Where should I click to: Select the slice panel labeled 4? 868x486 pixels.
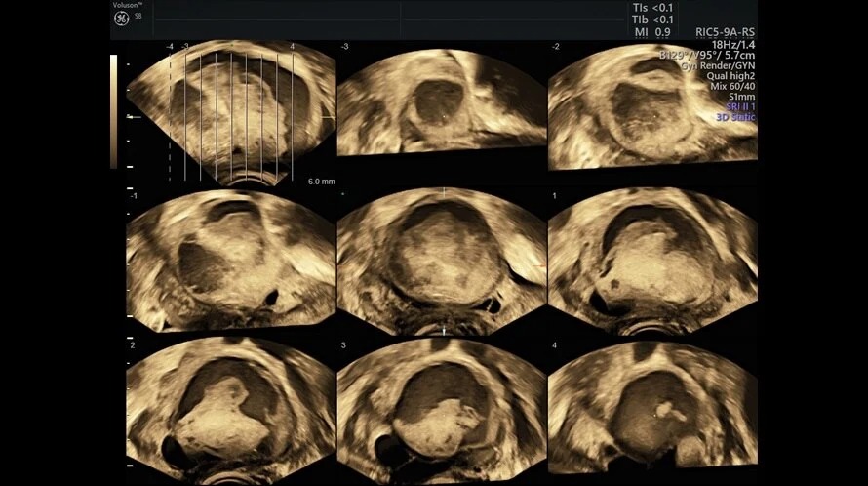pyautogui.click(x=652, y=409)
